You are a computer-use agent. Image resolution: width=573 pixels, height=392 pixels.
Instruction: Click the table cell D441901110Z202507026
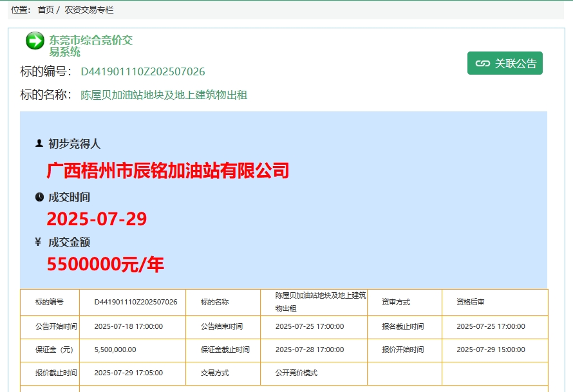tap(133, 302)
